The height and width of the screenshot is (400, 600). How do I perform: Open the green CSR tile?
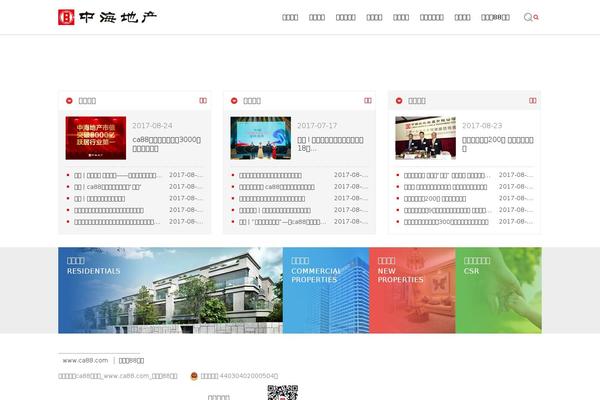coord(499,290)
